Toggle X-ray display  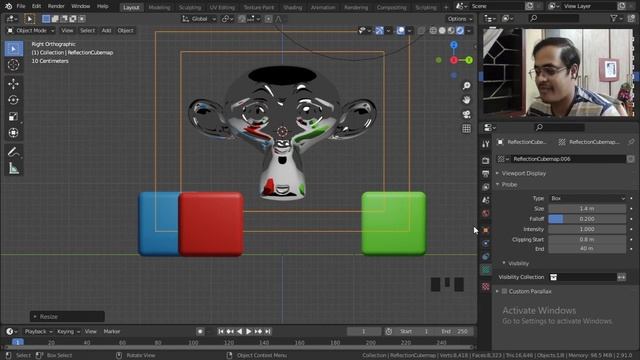click(x=421, y=31)
